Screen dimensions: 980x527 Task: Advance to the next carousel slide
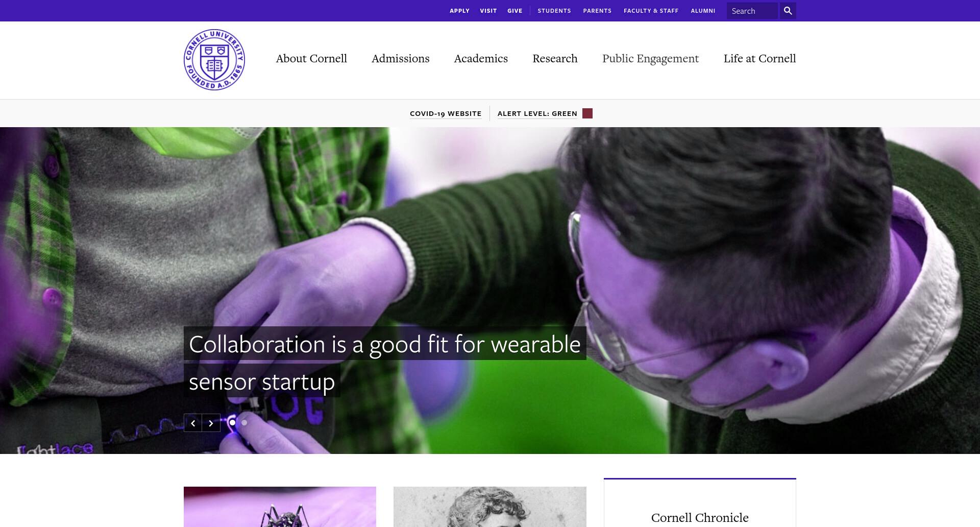click(x=211, y=423)
